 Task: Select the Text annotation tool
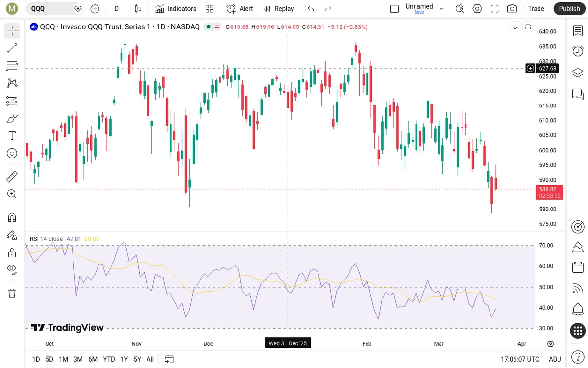click(12, 135)
